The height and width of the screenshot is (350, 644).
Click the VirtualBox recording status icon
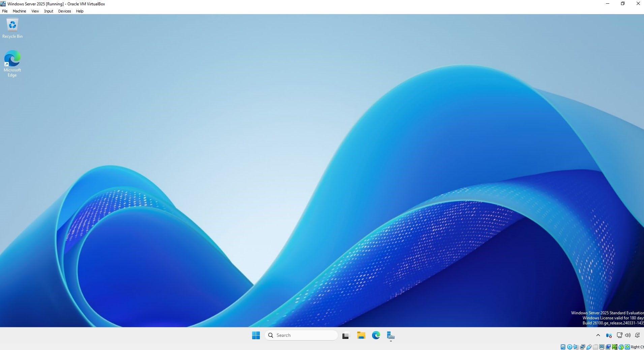[x=608, y=347]
